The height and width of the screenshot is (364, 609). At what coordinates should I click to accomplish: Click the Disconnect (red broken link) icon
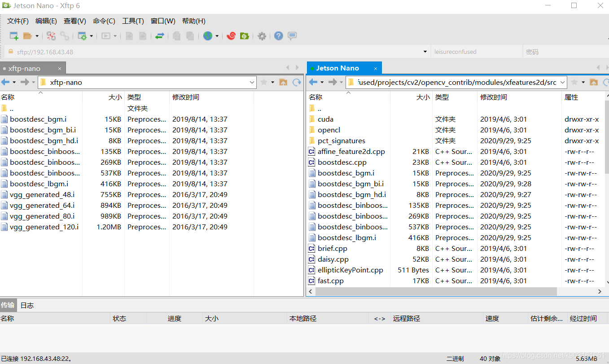coord(51,36)
